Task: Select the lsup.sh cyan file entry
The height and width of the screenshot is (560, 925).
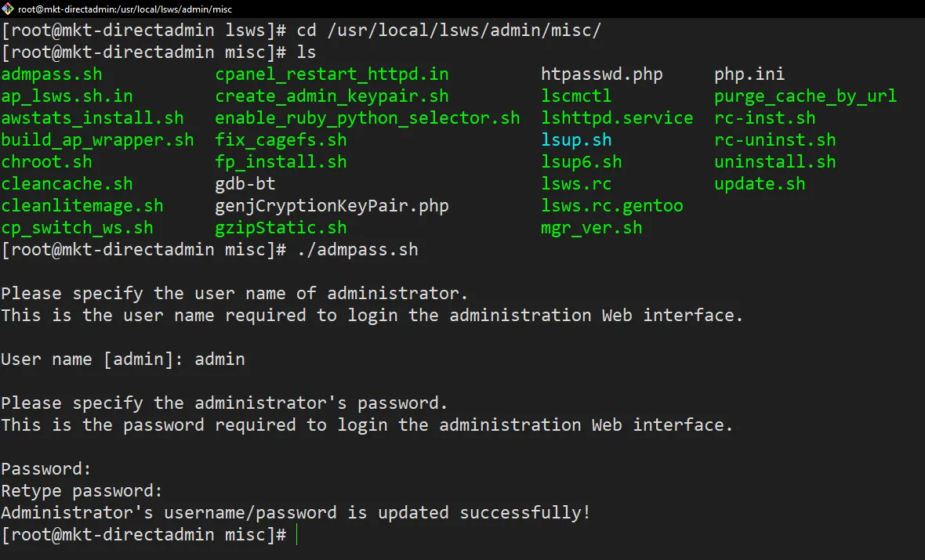Action: [x=576, y=140]
